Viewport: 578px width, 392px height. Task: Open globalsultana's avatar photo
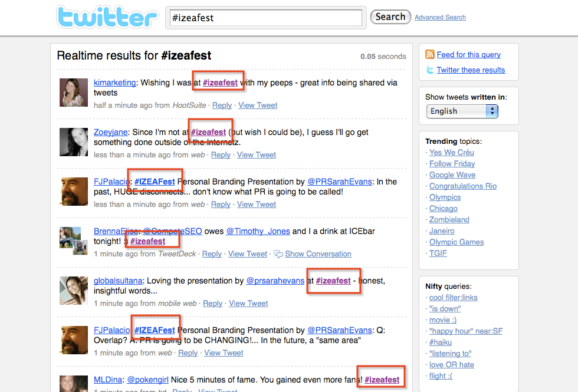coord(74,291)
